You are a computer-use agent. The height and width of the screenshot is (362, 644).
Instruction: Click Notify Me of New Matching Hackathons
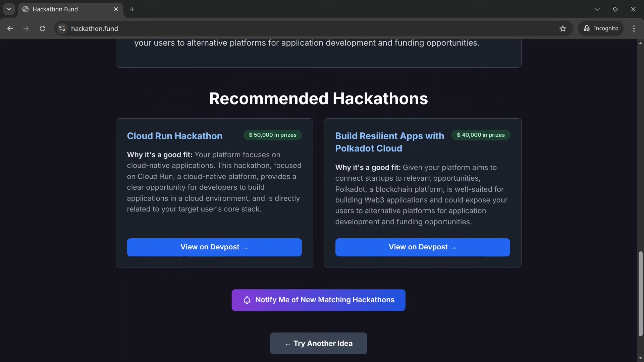tap(319, 300)
